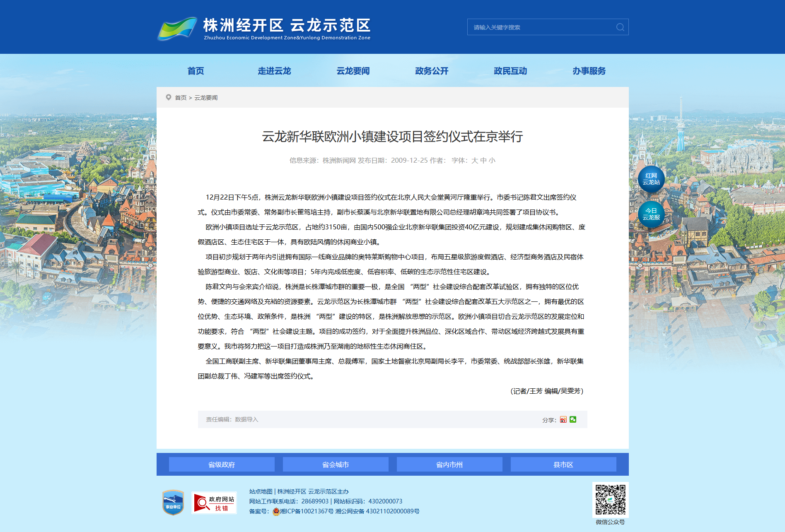This screenshot has height=532, width=785.
Task: Expand the 省会城市 links list
Action: (x=336, y=465)
